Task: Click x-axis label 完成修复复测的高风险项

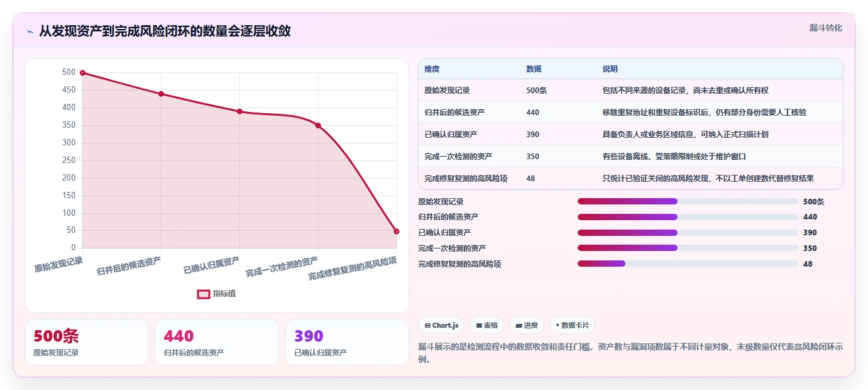Action: tap(353, 269)
